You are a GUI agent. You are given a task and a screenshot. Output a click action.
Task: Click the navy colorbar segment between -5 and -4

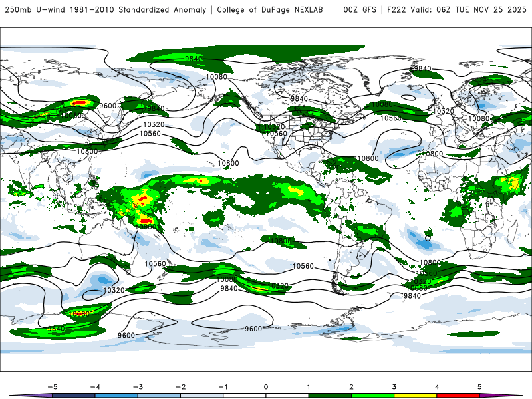tap(74, 396)
